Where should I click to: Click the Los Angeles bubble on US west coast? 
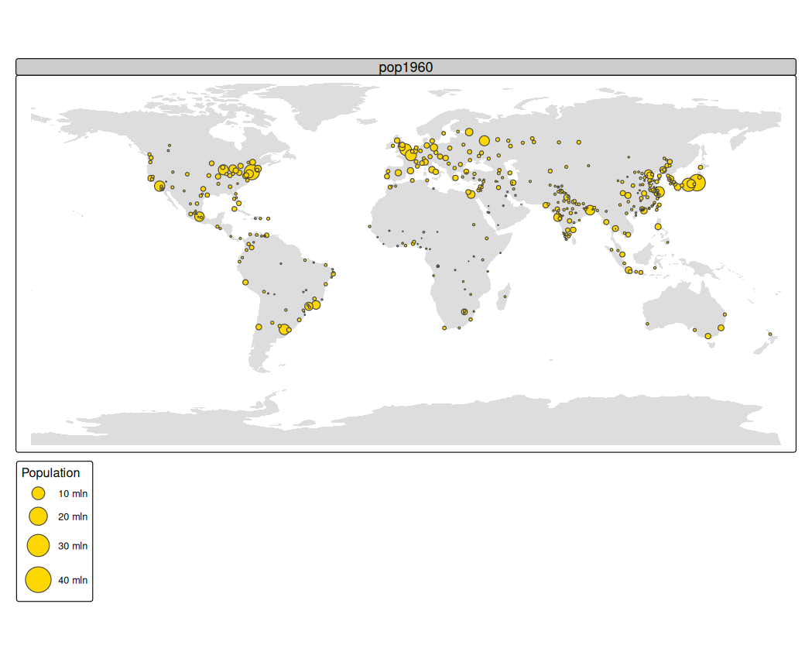159,186
